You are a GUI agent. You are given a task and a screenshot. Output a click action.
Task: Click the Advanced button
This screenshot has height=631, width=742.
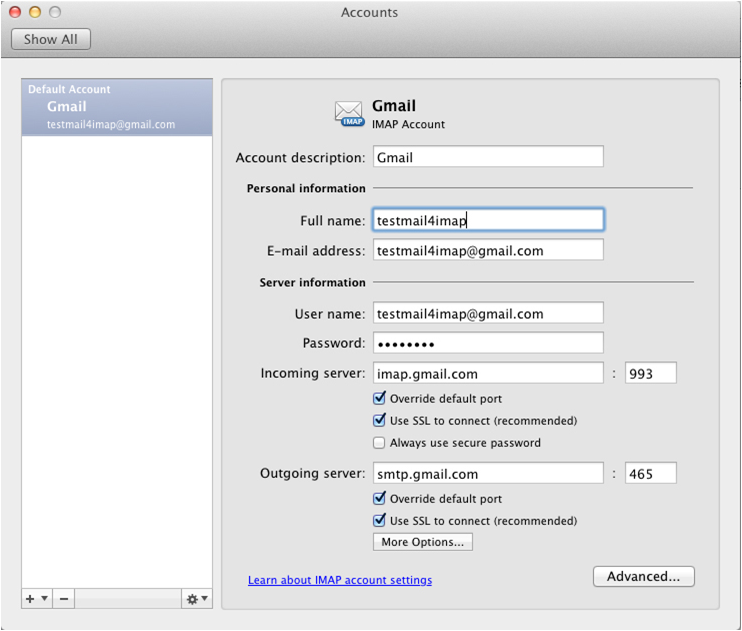644,577
